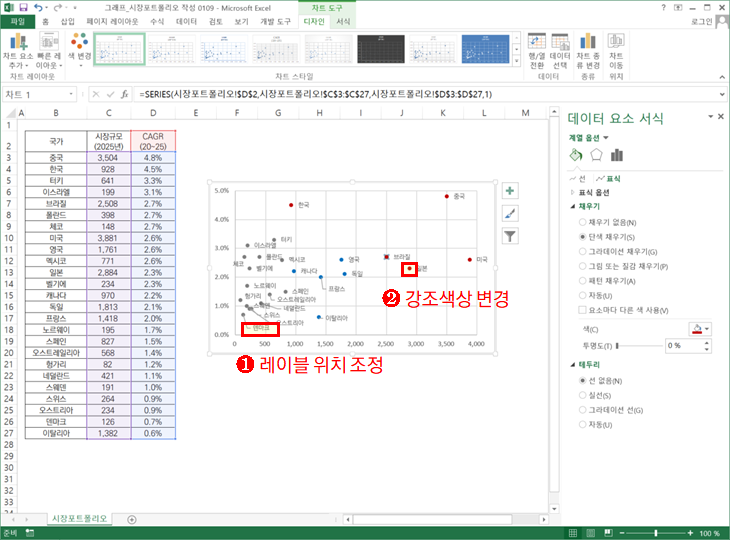The width and height of the screenshot is (730, 540).
Task: Collapse the 채우기 section
Action: tap(573, 206)
